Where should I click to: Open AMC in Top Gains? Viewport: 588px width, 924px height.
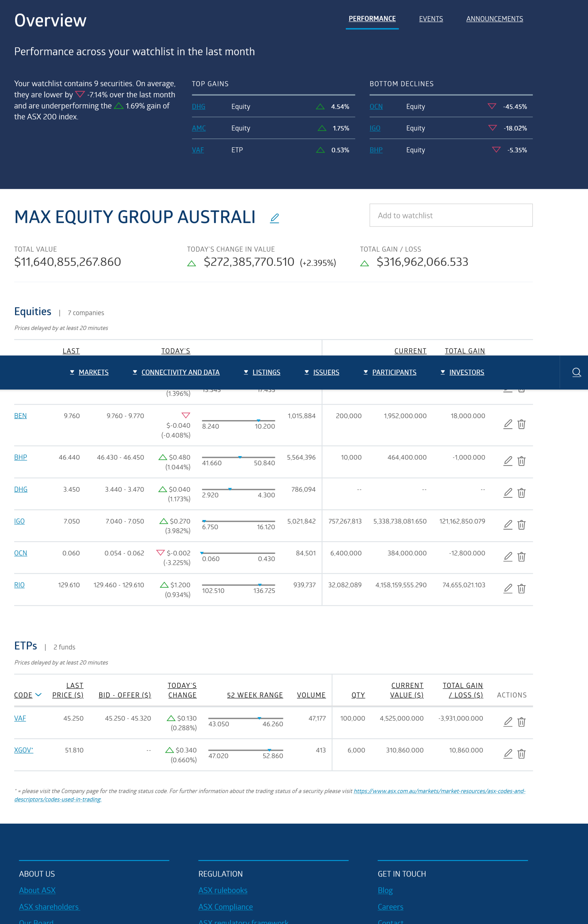click(199, 128)
